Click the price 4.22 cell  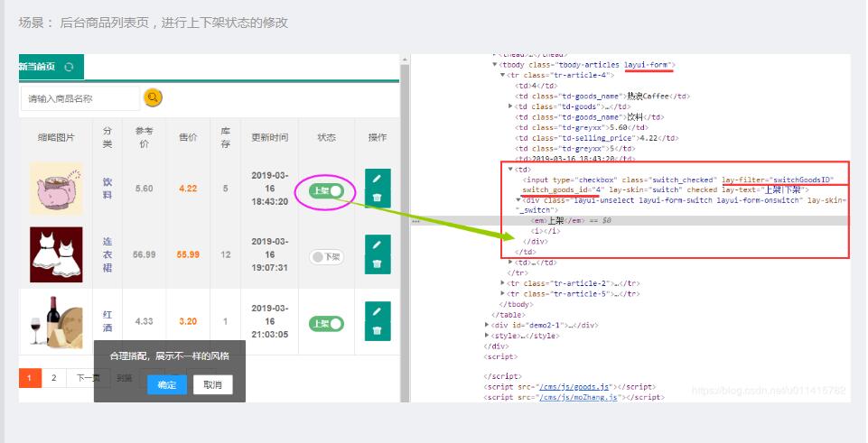[x=188, y=189]
